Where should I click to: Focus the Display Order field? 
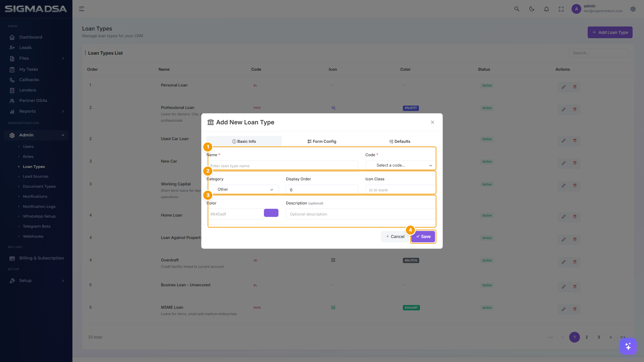(322, 190)
